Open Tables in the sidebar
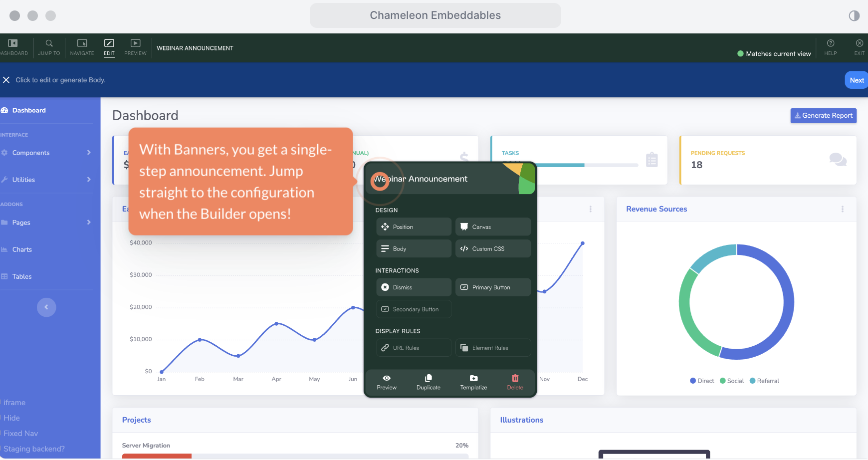Image resolution: width=868 pixels, height=460 pixels. click(22, 276)
